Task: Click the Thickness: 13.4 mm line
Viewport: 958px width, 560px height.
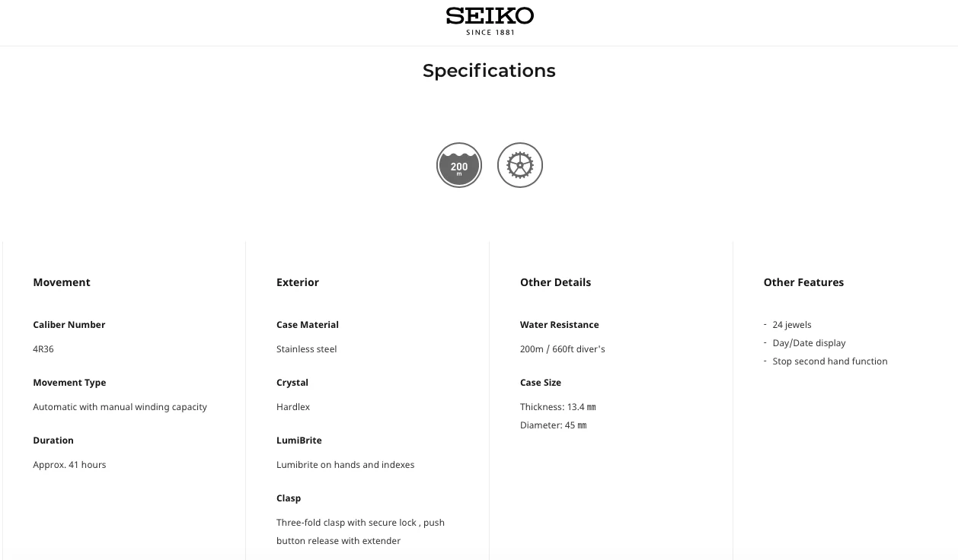Action: pos(557,407)
